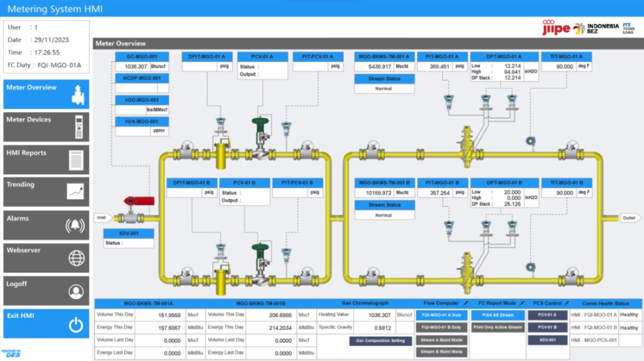Viewport: 644px width, 361px height.
Task: Go to the Trending screen
Action: 46,192
